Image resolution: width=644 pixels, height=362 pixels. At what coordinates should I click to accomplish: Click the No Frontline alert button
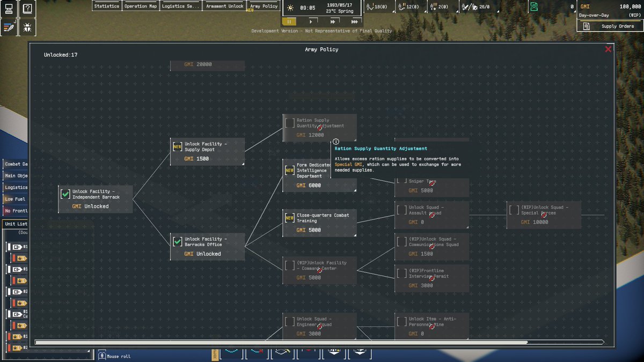click(x=16, y=211)
